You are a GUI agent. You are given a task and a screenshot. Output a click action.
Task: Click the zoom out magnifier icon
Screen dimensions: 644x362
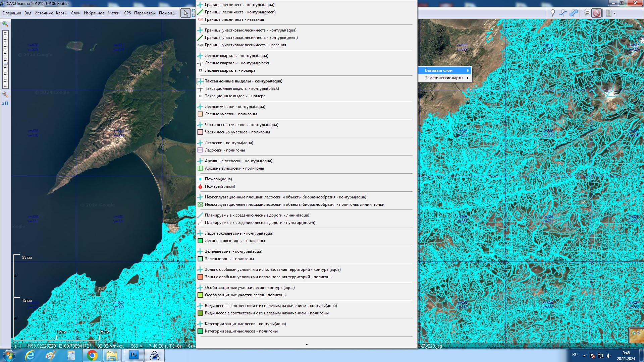click(5, 95)
